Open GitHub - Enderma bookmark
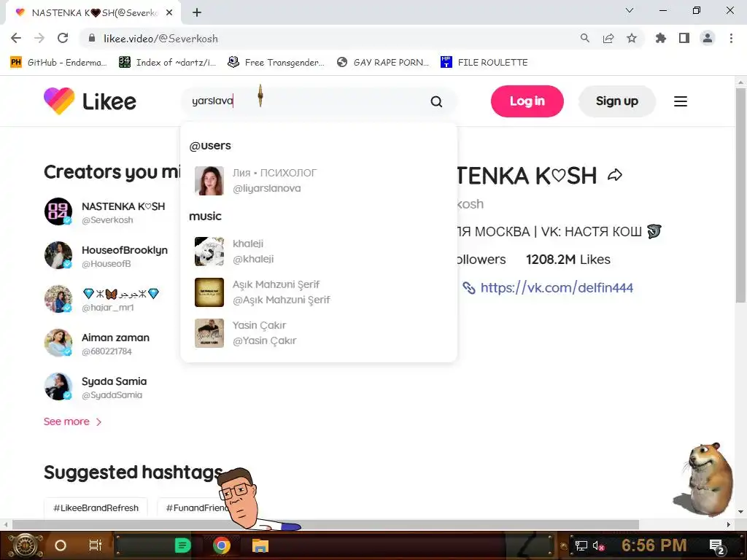747x560 pixels. 58,63
